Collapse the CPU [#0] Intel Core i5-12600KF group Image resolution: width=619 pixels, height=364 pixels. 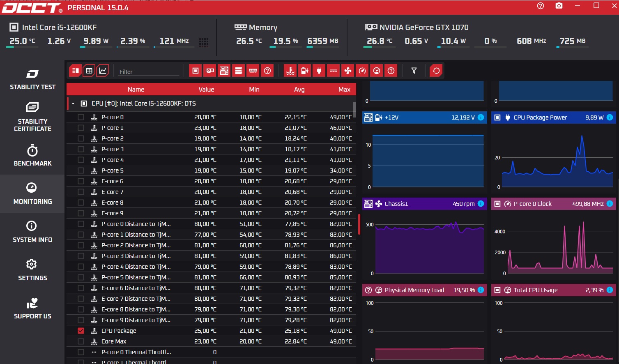point(73,104)
